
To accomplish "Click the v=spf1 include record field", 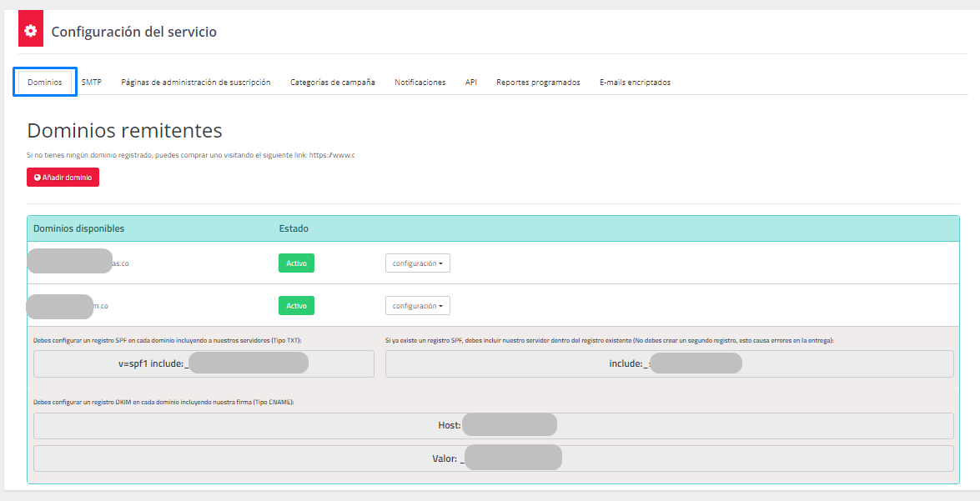I will 204,363.
